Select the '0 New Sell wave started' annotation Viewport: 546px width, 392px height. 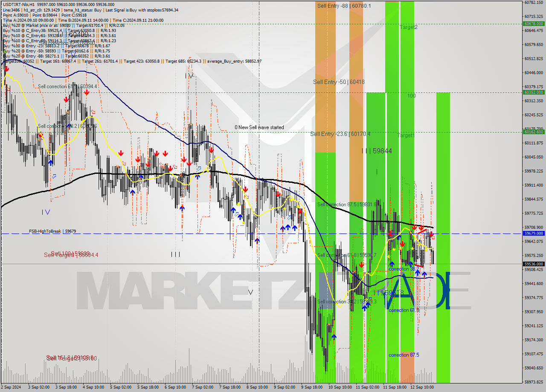click(x=259, y=127)
